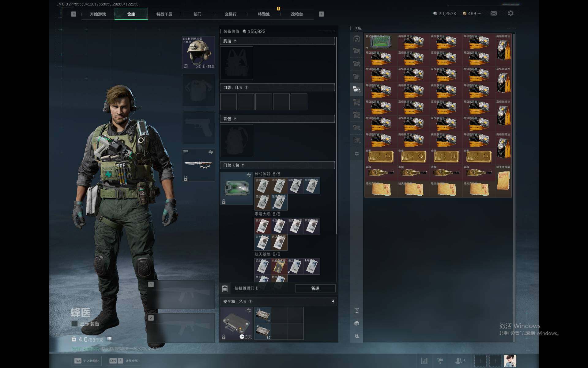
Task: Click swap arrows on the melee knife slot
Action: pyautogui.click(x=211, y=152)
